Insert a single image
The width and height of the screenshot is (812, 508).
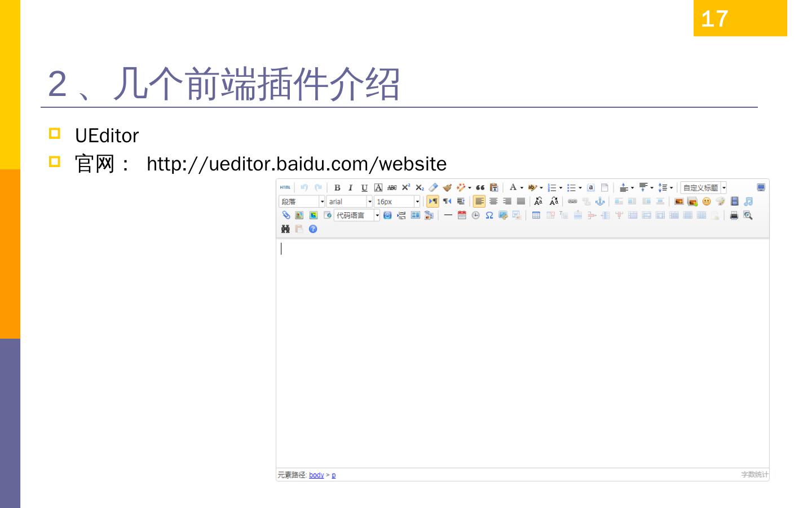coord(679,202)
